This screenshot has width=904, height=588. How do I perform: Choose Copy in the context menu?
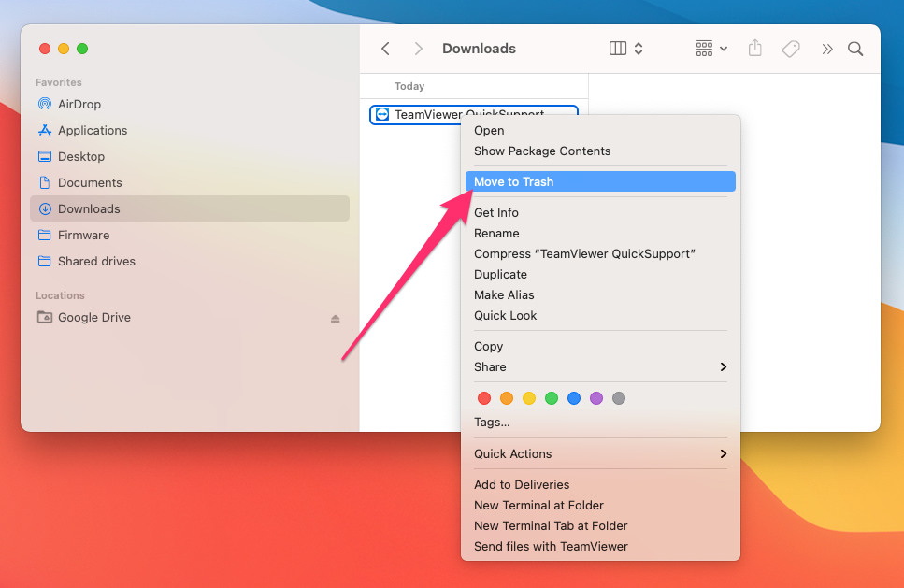[600, 347]
